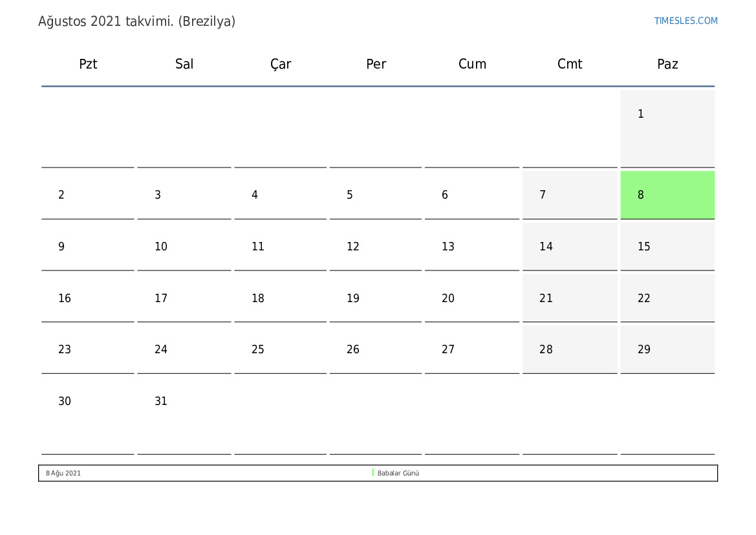
Task: Select the Paz column header
Action: pyautogui.click(x=667, y=63)
